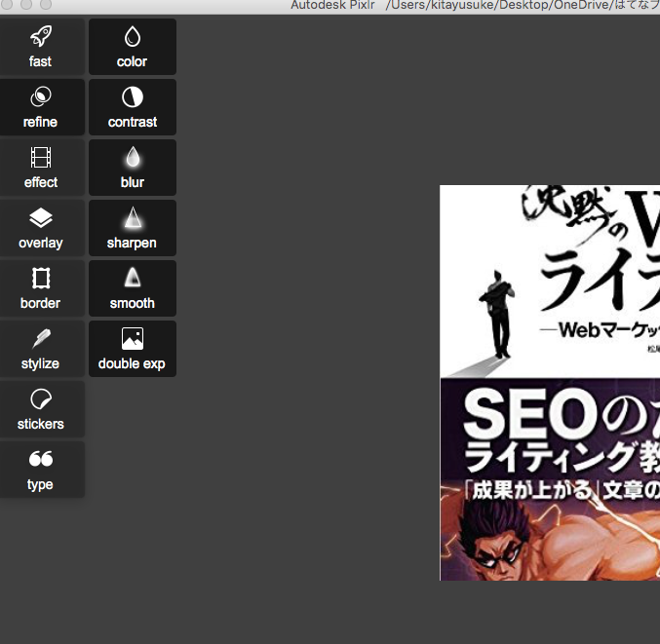Choose the color adjustment tool
Viewport: 660px width, 644px height.
click(x=133, y=47)
